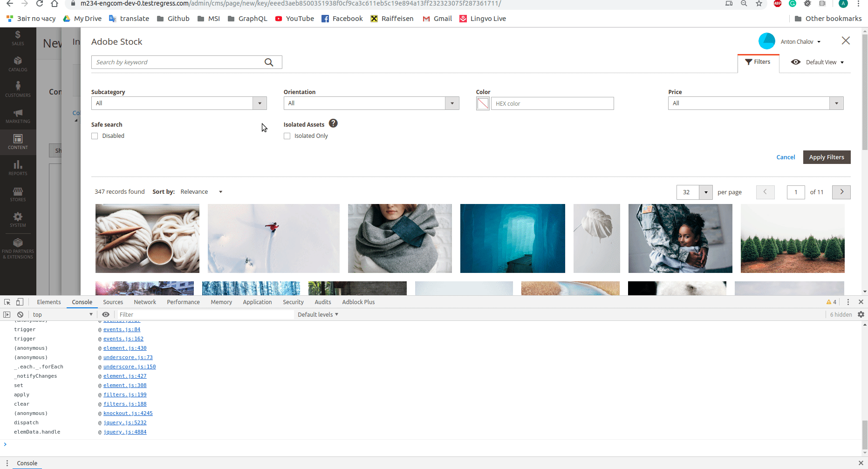Switch to the Network DevTools tab
The width and height of the screenshot is (868, 469).
pos(145,302)
